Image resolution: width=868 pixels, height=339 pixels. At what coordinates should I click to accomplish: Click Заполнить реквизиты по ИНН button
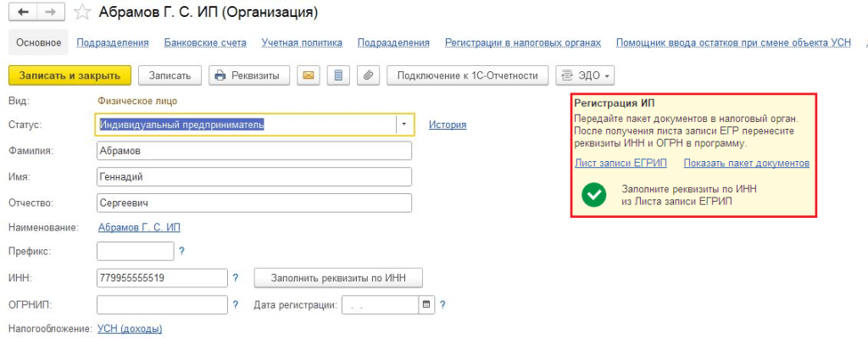338,278
